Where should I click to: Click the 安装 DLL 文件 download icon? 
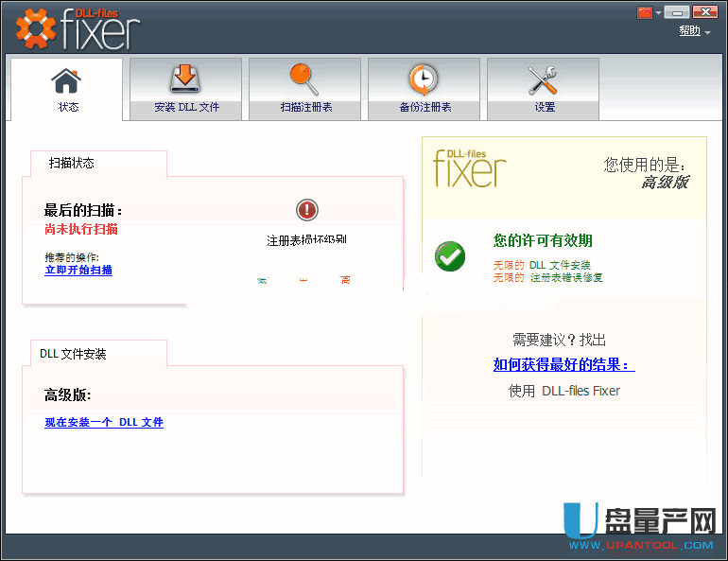[x=185, y=79]
